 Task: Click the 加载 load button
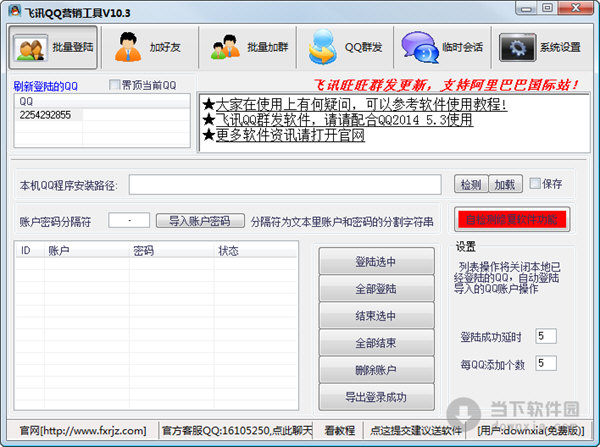505,185
